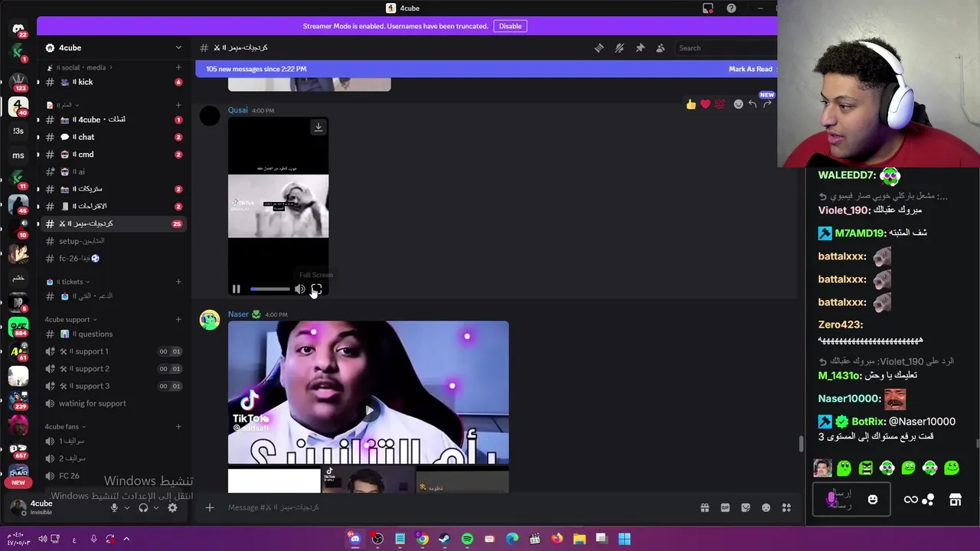980x551 pixels.
Task: React with the red heart emoji
Action: pos(705,104)
